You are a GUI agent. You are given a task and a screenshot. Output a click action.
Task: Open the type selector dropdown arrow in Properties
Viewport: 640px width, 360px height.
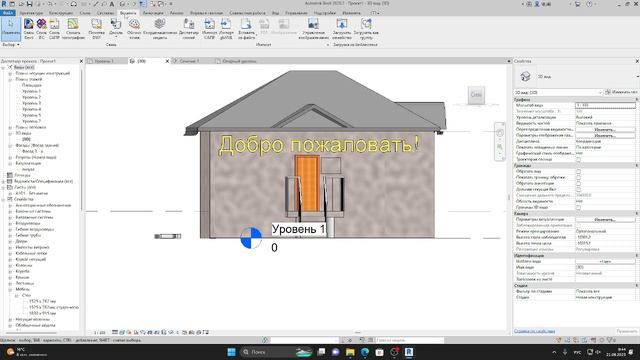click(x=637, y=76)
